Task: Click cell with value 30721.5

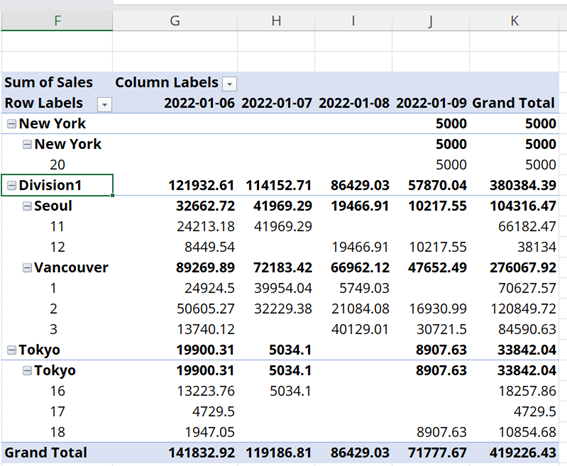Action: click(442, 329)
